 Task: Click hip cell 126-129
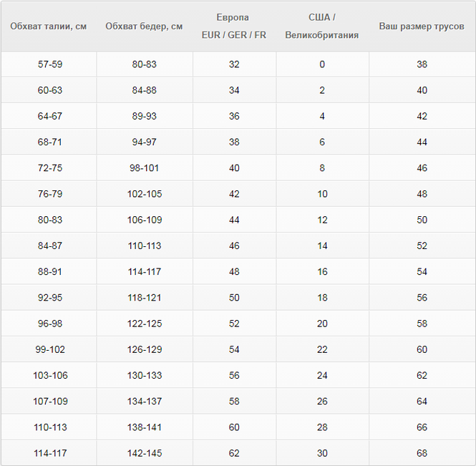coord(144,349)
